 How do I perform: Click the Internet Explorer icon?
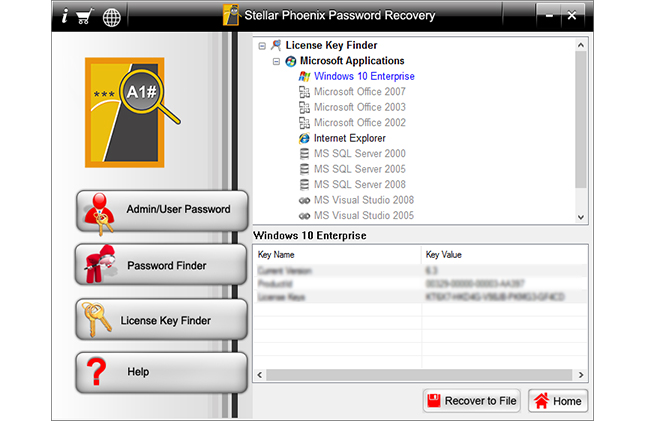[x=304, y=138]
